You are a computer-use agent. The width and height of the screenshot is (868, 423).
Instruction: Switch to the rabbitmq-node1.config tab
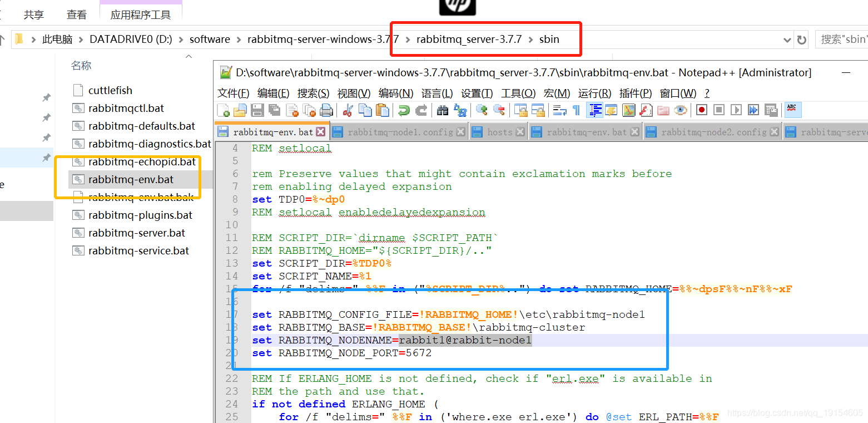399,132
